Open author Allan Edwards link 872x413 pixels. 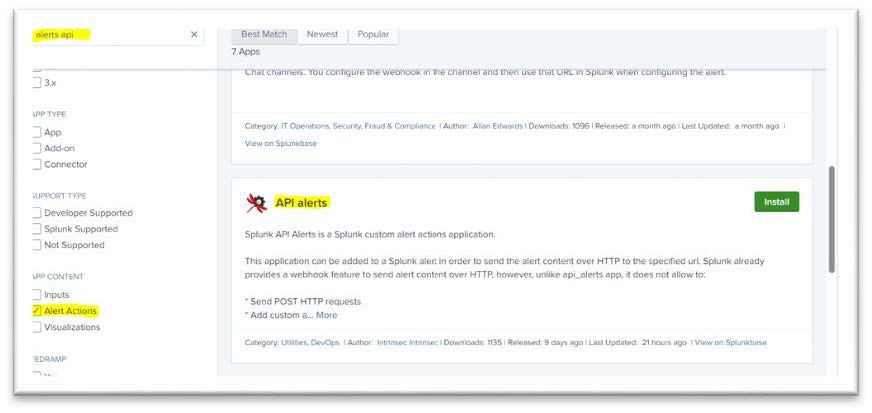click(498, 126)
